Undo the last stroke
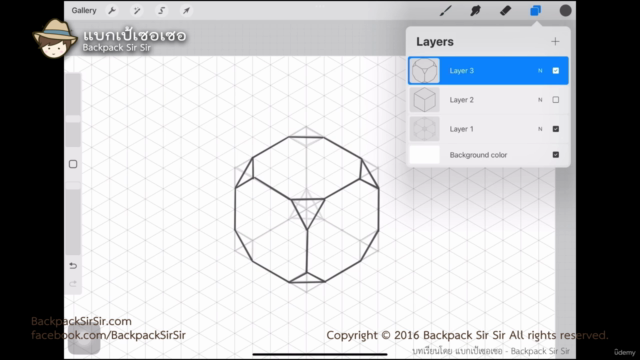Screen dimensions: 640x360 pos(73,266)
